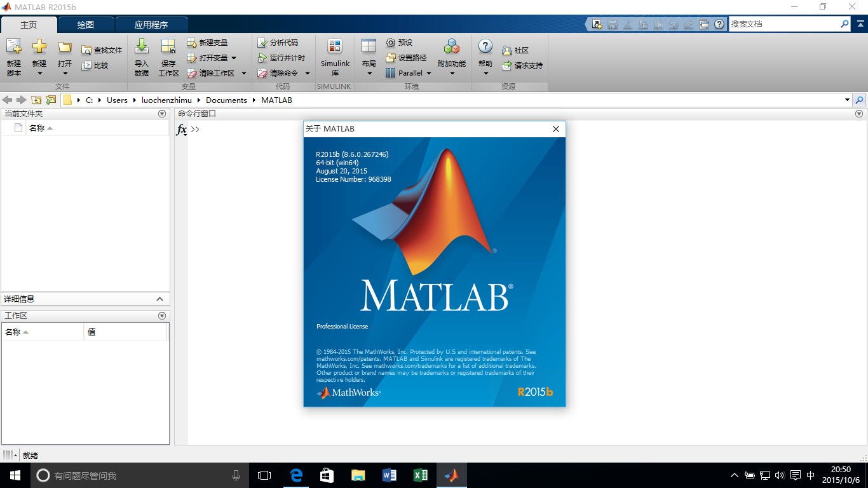Switch to the 应用程序 (Apps) tab
This screenshot has width=868, height=488.
pyautogui.click(x=151, y=25)
